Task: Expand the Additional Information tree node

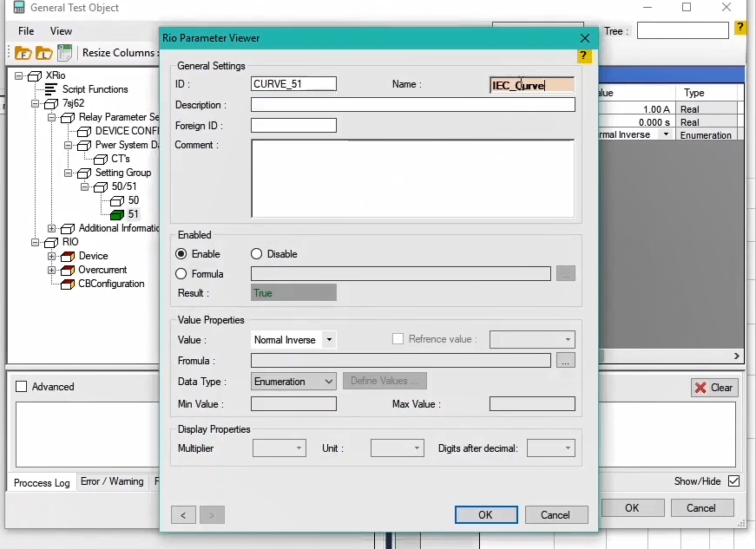Action: (x=51, y=228)
